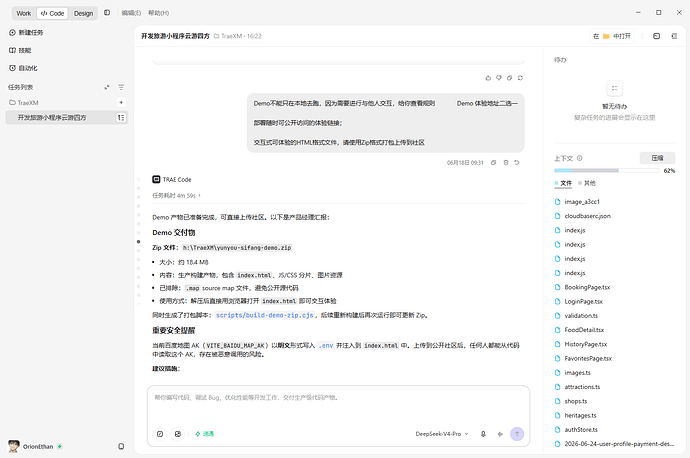Open the .env file link

(326, 345)
